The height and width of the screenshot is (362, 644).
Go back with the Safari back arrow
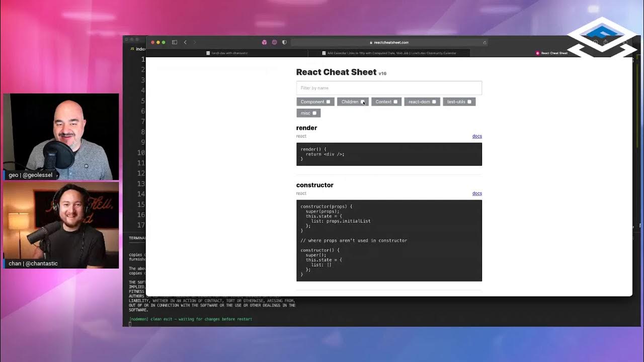click(x=185, y=42)
